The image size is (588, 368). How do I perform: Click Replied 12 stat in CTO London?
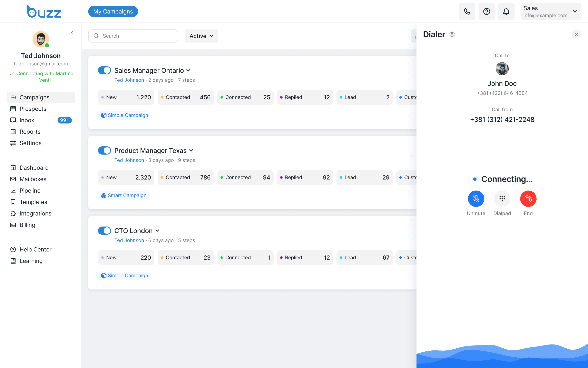point(305,258)
